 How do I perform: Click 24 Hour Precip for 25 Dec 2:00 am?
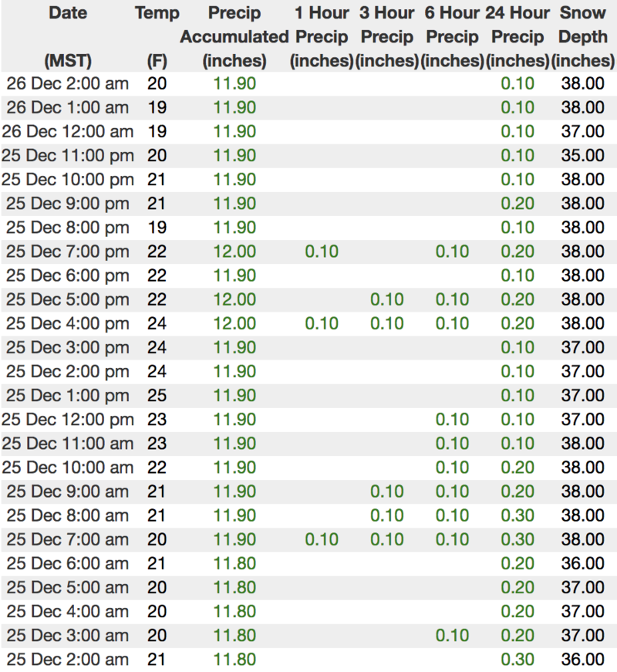pyautogui.click(x=518, y=660)
